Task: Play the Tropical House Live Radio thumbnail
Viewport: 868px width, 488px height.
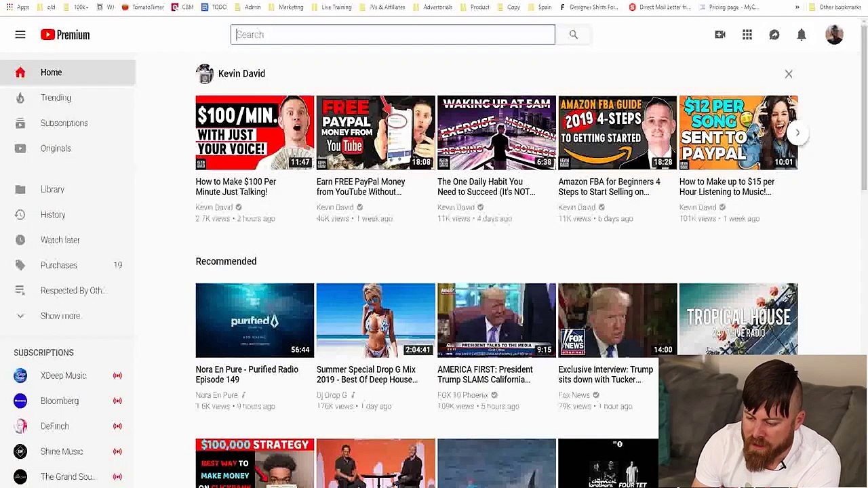Action: pyautogui.click(x=738, y=319)
